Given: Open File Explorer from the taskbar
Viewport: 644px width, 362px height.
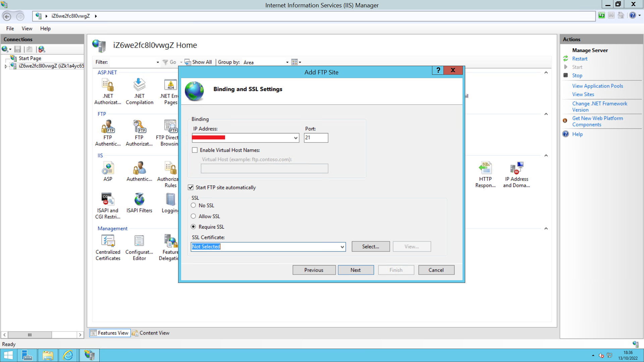Looking at the screenshot, I should tap(48, 355).
